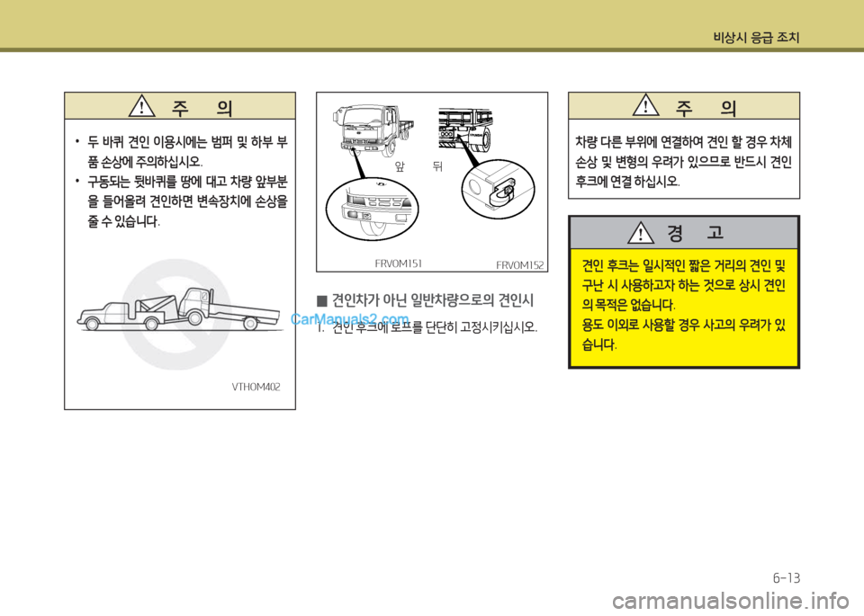Click the front bumper close-up oval

tap(372, 209)
